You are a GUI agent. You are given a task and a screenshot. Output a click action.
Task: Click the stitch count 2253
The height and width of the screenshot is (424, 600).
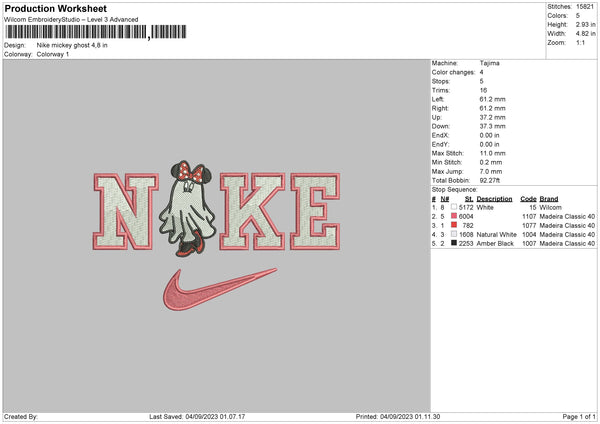click(466, 243)
